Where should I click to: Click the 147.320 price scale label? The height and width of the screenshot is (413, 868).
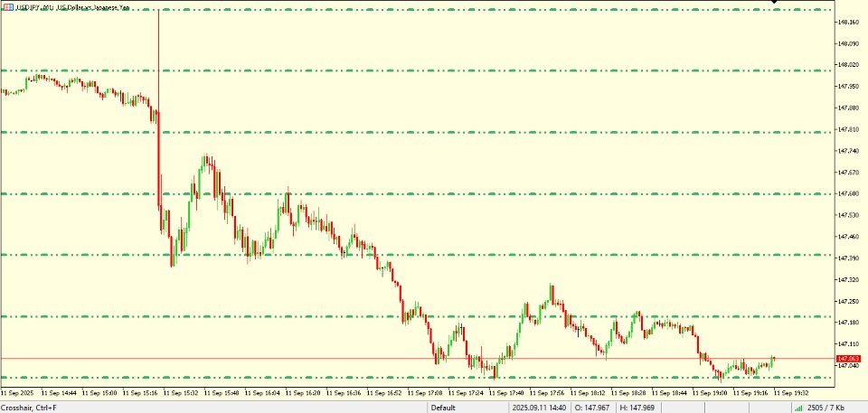(849, 280)
